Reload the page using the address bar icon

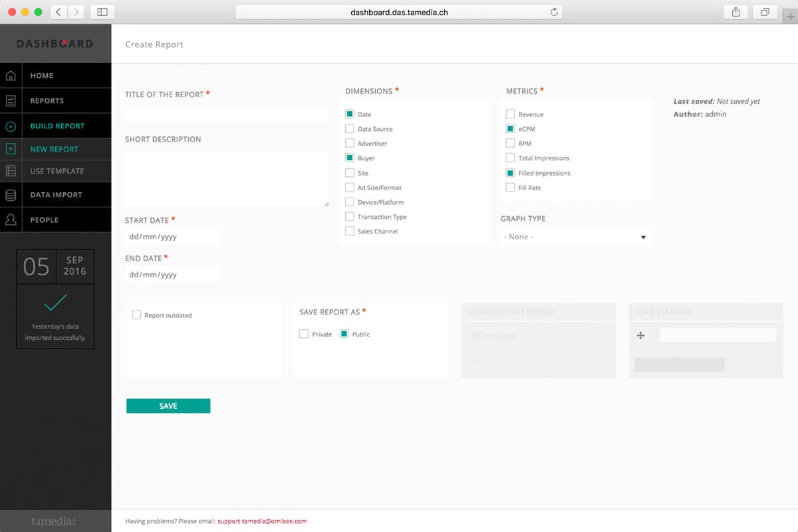point(553,12)
